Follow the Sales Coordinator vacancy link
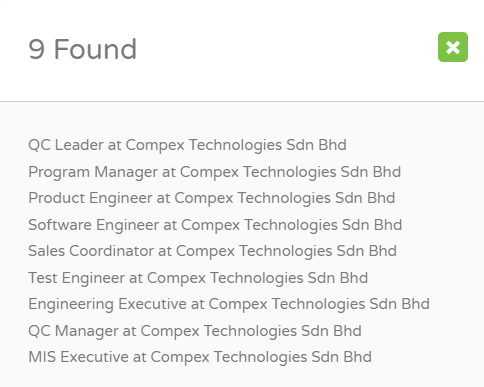Screen dimensions: 484x387 click(212, 251)
